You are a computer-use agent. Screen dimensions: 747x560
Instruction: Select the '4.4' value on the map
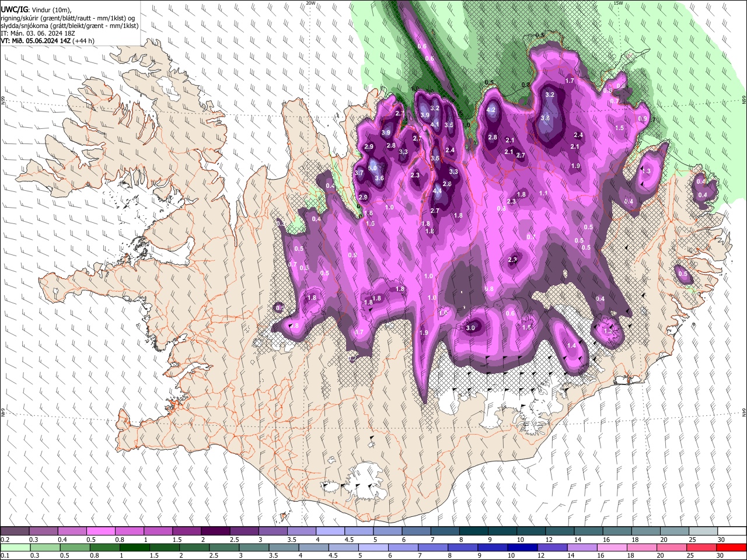[438, 191]
